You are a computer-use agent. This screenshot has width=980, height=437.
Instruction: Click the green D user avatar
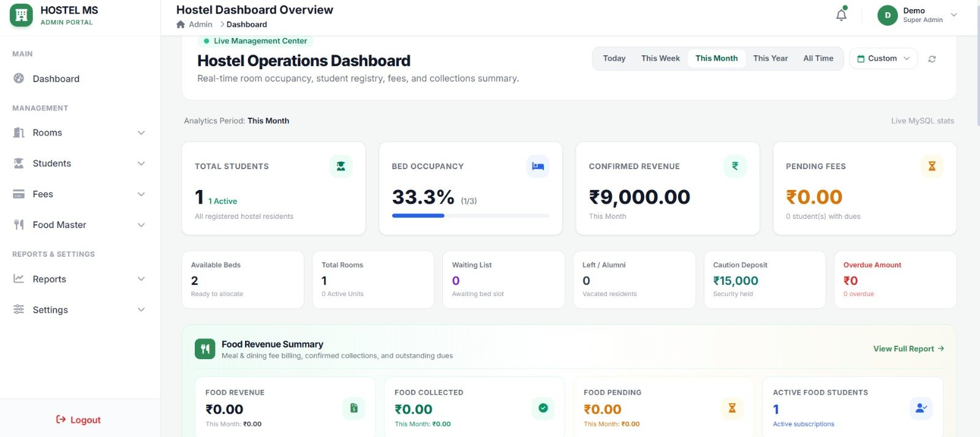[888, 15]
